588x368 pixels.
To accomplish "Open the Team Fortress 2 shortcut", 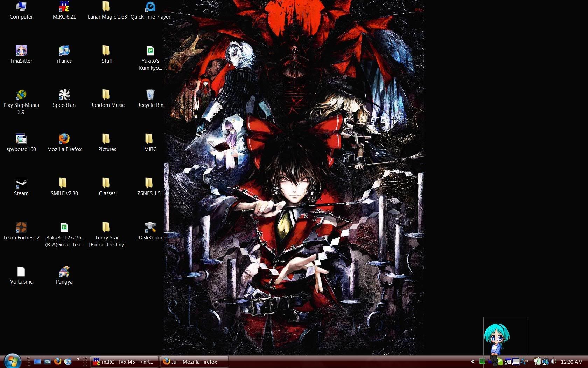I will click(21, 227).
